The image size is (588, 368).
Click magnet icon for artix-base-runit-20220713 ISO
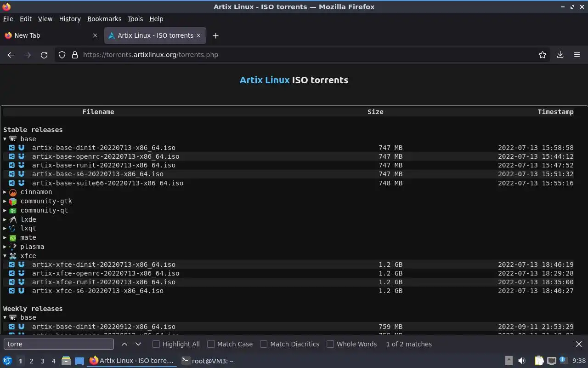click(21, 165)
